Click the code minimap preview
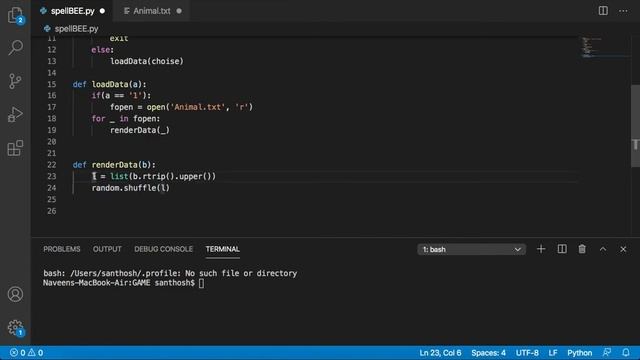 click(x=605, y=47)
